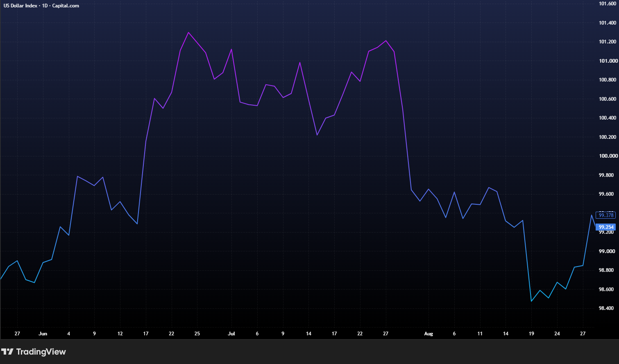Image resolution: width=619 pixels, height=364 pixels.
Task: Click the 12 date label in June
Action: point(120,334)
